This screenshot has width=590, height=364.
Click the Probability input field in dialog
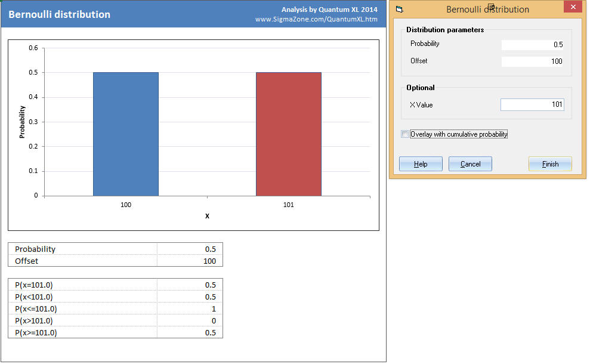(x=532, y=45)
